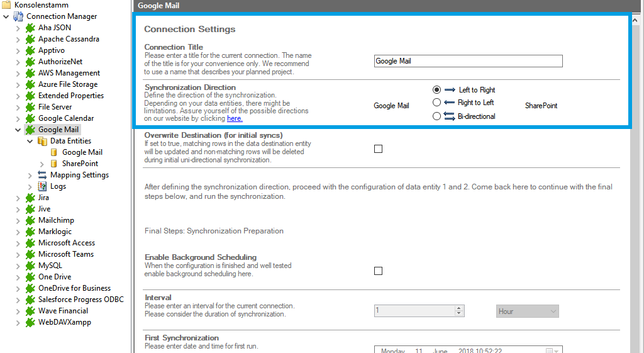Click the Logs icon
This screenshot has width=644, height=353.
coord(42,186)
